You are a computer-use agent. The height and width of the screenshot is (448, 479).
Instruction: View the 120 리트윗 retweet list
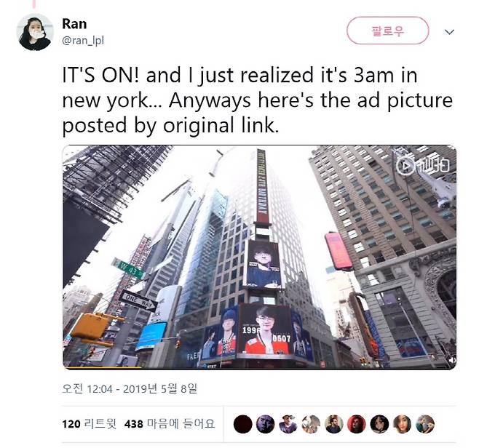coord(90,424)
